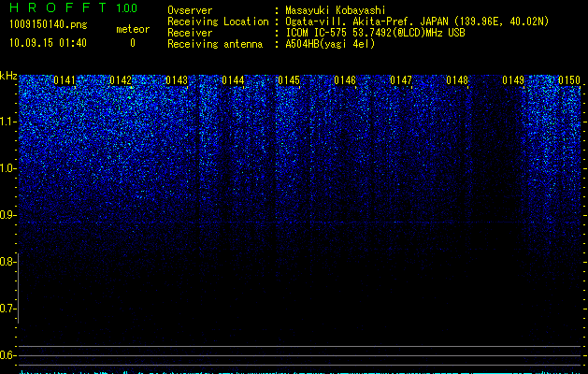Click the Receiving Location label
This screenshot has height=374, width=588.
pyautogui.click(x=218, y=22)
